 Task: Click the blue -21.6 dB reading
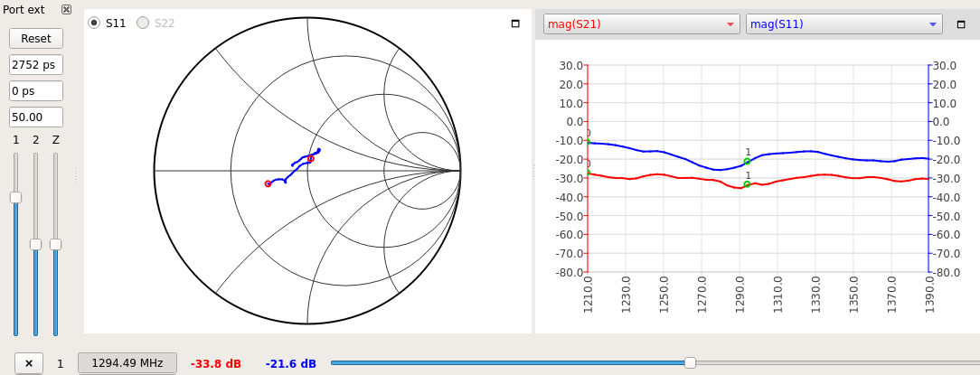290,364
